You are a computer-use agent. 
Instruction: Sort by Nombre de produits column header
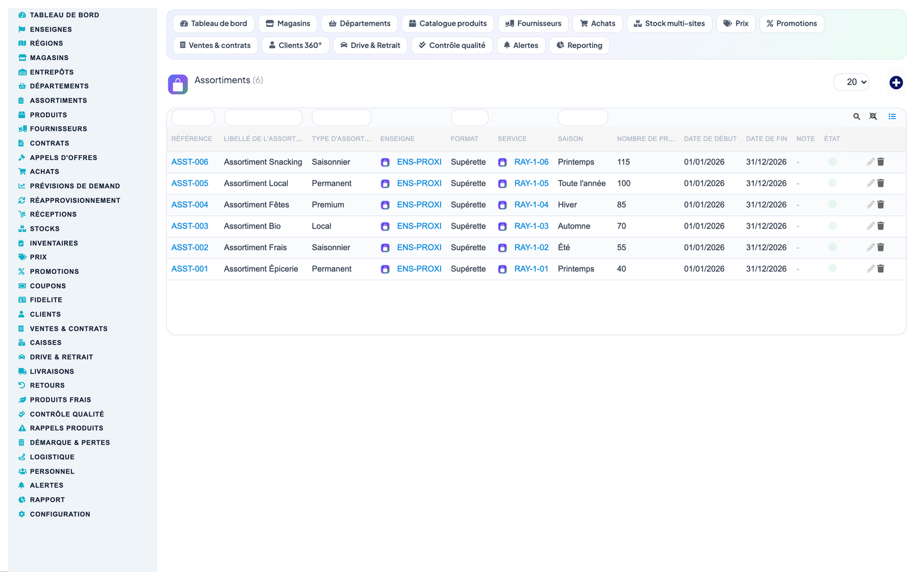[645, 139]
